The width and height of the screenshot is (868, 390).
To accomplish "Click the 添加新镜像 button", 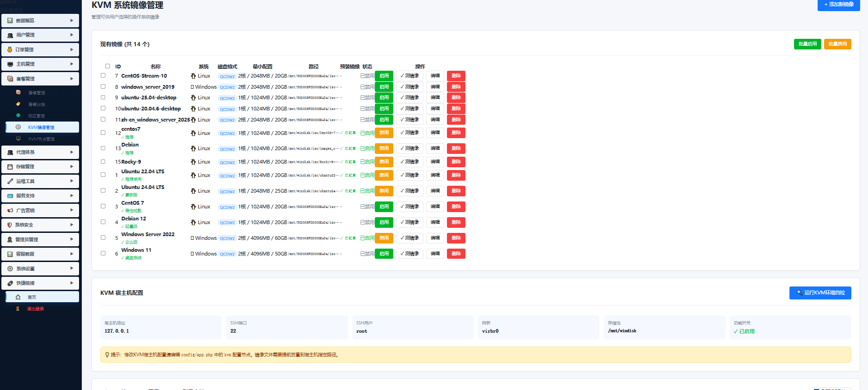I will tap(838, 5).
